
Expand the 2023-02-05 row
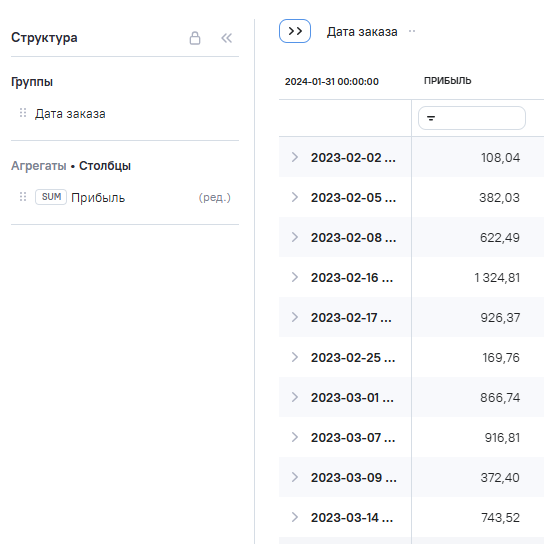[295, 197]
